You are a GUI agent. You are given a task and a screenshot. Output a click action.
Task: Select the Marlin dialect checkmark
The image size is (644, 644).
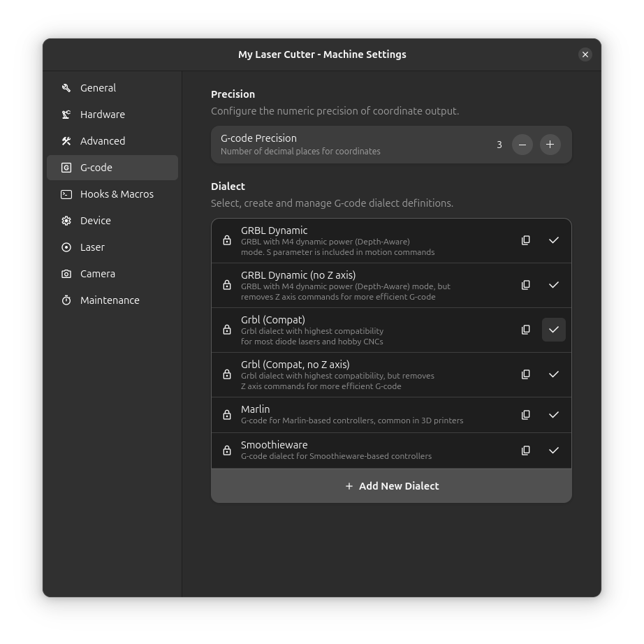click(x=554, y=414)
